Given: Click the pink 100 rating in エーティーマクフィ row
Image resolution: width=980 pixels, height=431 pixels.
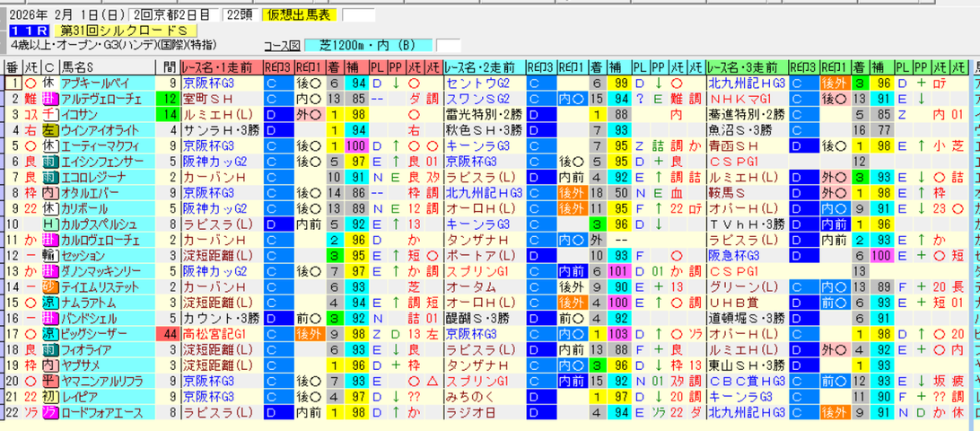Looking at the screenshot, I should click(x=355, y=145).
